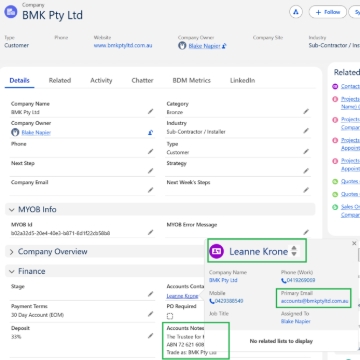
Task: Open the Chatter tab
Action: coord(142,80)
